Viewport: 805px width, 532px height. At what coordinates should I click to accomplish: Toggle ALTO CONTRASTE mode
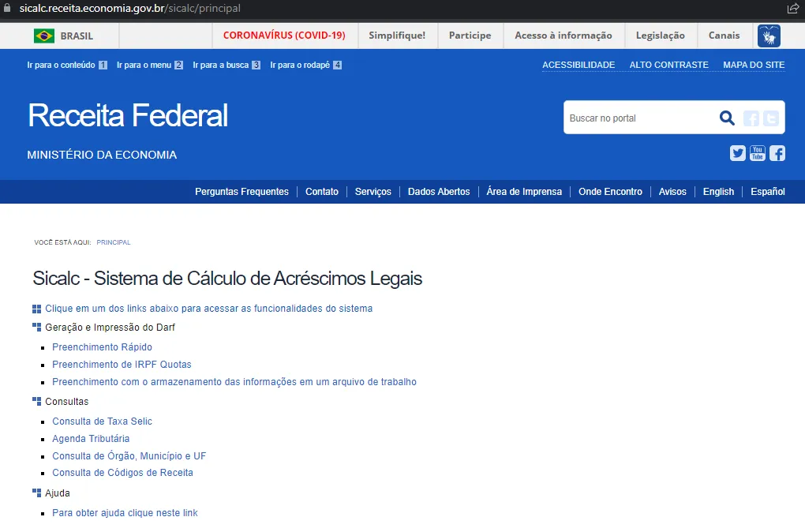[669, 65]
